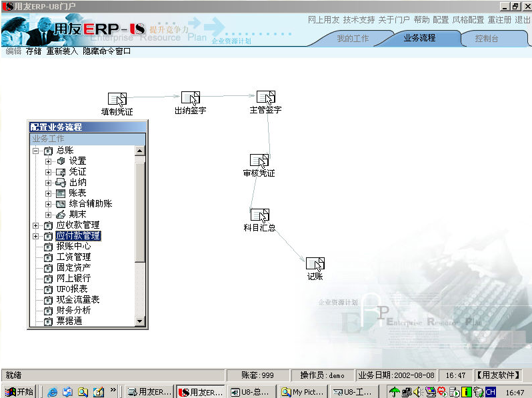Click the 操作员:demo status bar entry
Image resolution: width=532 pixels, height=398 pixels.
tap(322, 375)
